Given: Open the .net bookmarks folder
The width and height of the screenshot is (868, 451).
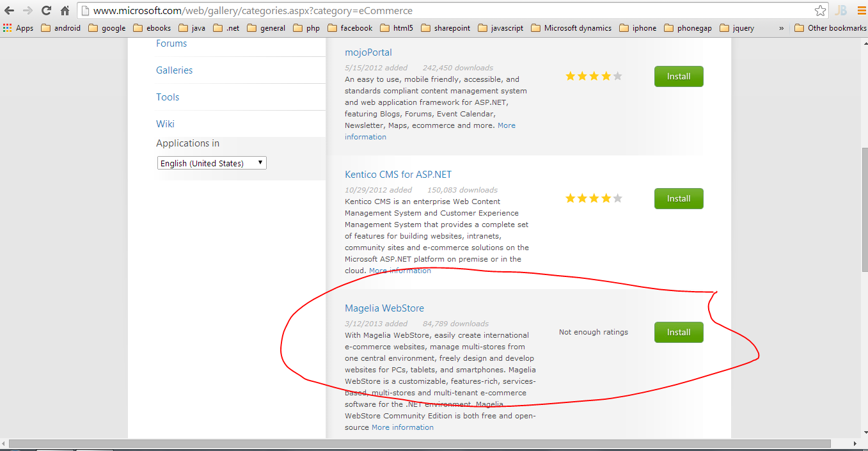Looking at the screenshot, I should coord(226,28).
